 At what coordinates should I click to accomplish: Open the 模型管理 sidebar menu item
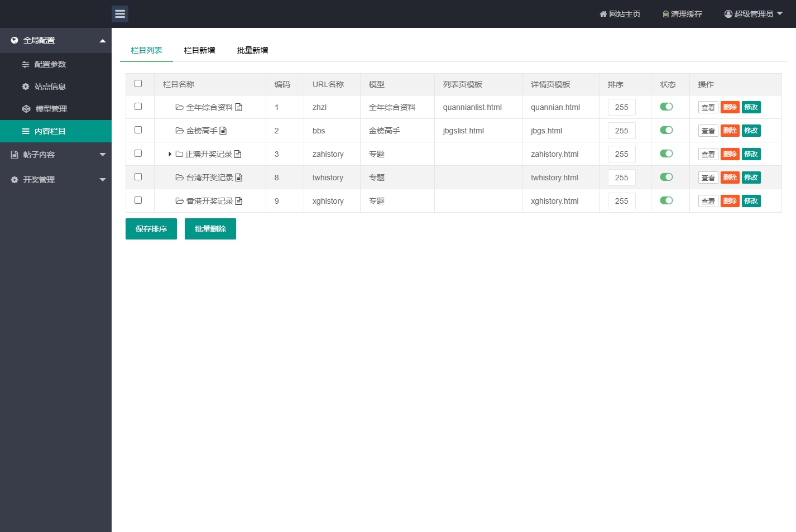(56, 109)
